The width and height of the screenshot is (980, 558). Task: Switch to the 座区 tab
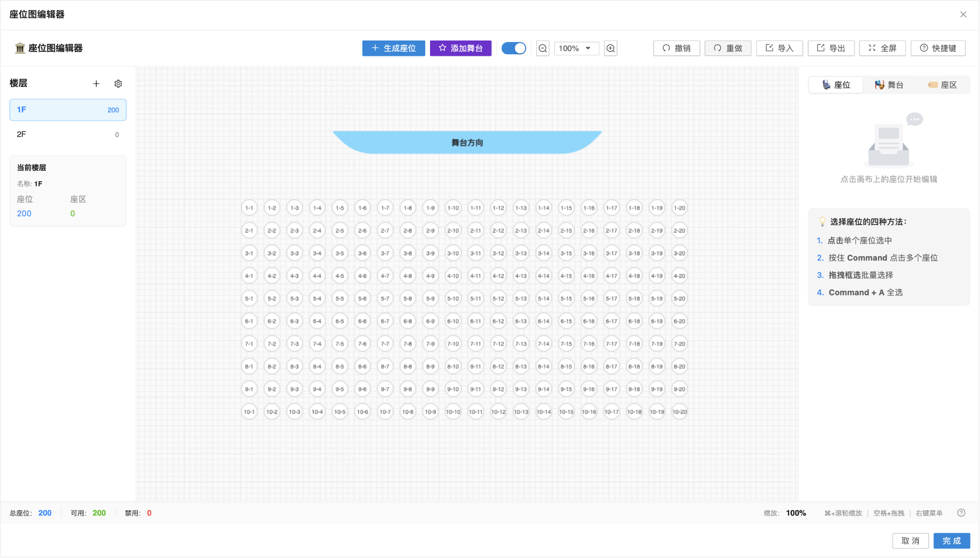coord(942,85)
